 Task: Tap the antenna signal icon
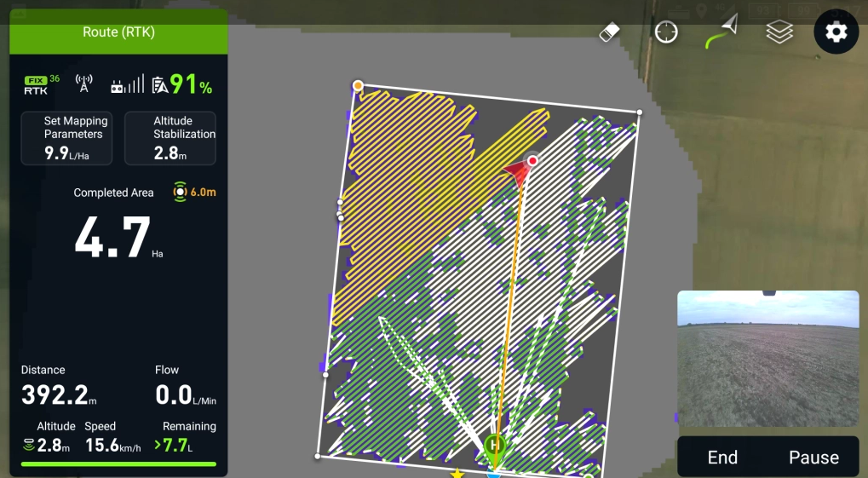[x=84, y=84]
